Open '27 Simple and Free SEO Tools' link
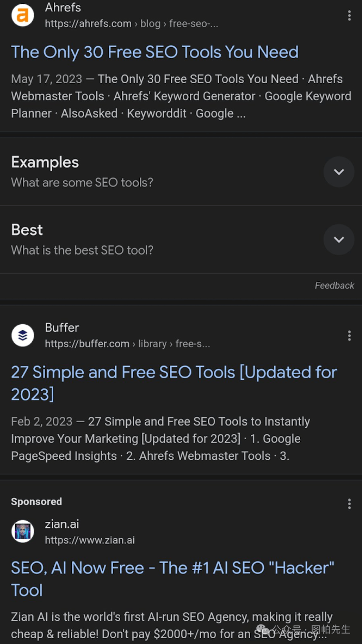The image size is (362, 644). 174,383
